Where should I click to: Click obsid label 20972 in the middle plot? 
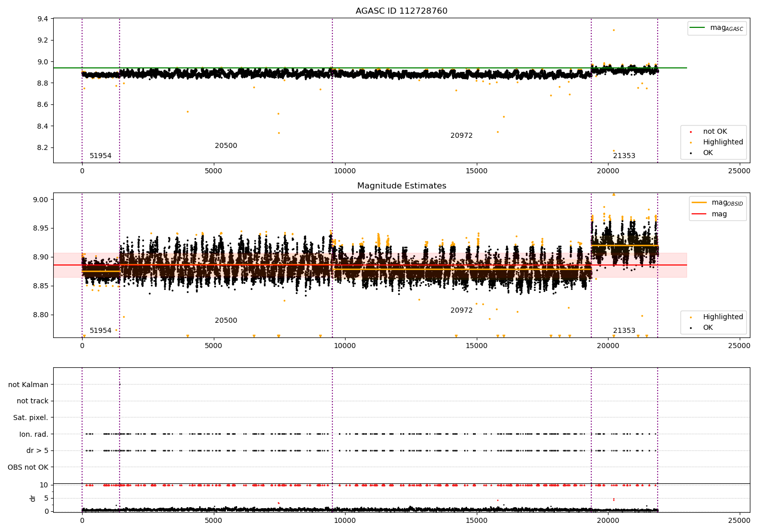point(462,311)
